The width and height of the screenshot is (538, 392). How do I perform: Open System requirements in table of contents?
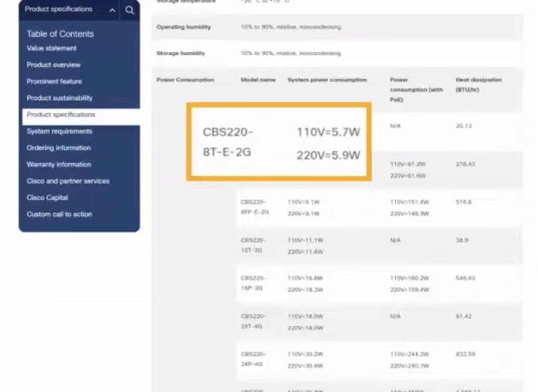(x=60, y=131)
